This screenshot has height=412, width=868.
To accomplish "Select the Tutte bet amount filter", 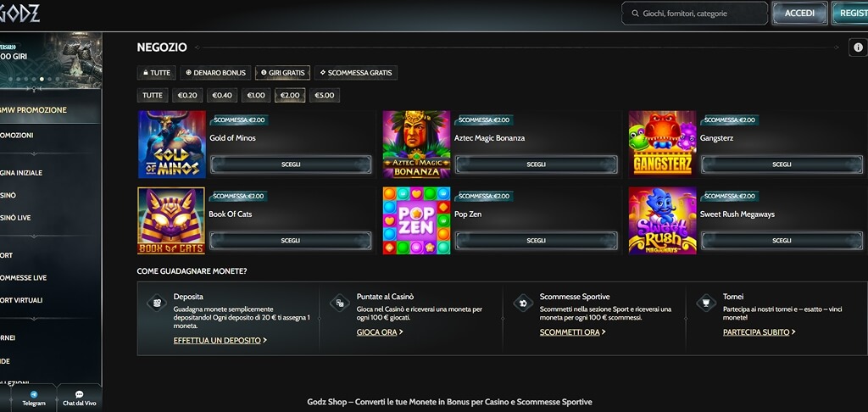I will point(153,95).
